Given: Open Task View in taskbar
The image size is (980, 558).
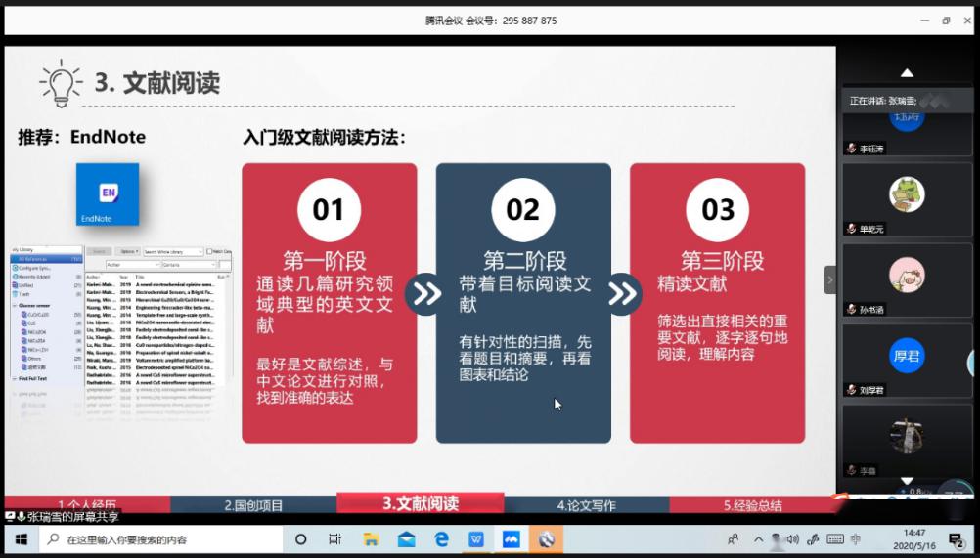Looking at the screenshot, I should (335, 538).
